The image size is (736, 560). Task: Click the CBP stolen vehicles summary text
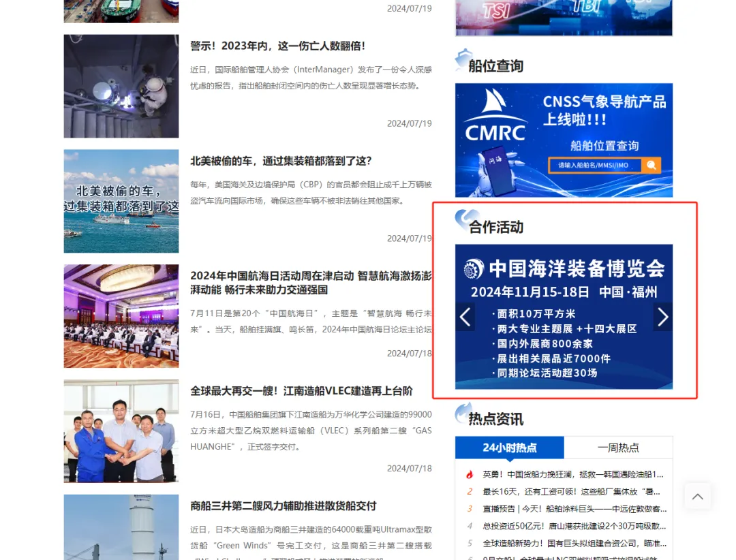pos(311,192)
